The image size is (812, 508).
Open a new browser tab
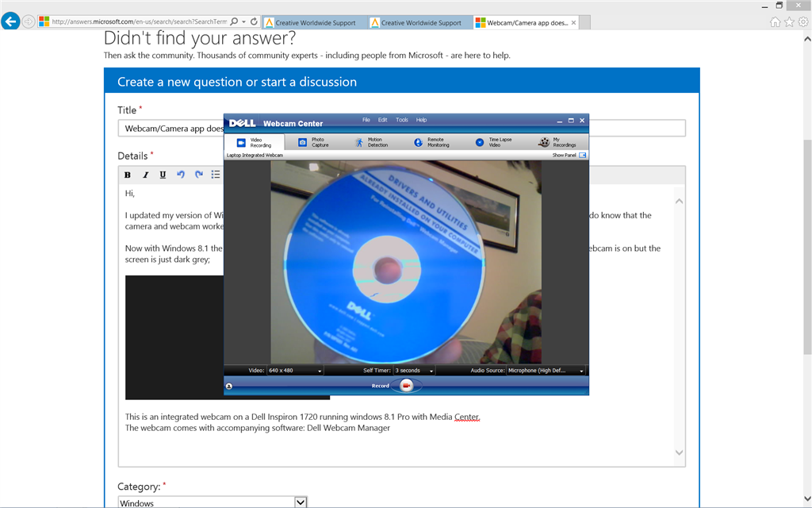(584, 23)
